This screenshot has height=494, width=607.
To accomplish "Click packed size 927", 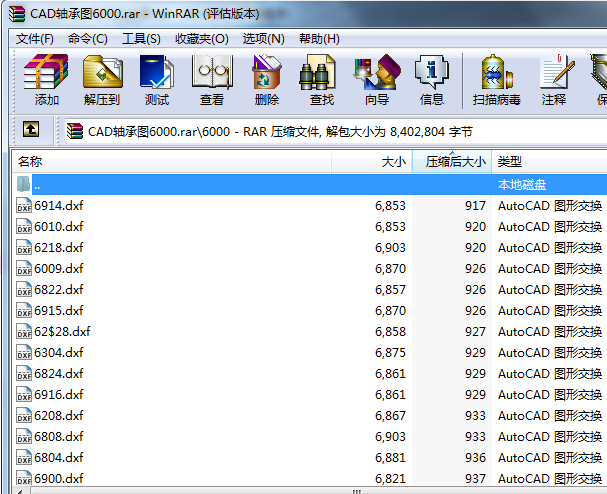I will (x=475, y=332).
